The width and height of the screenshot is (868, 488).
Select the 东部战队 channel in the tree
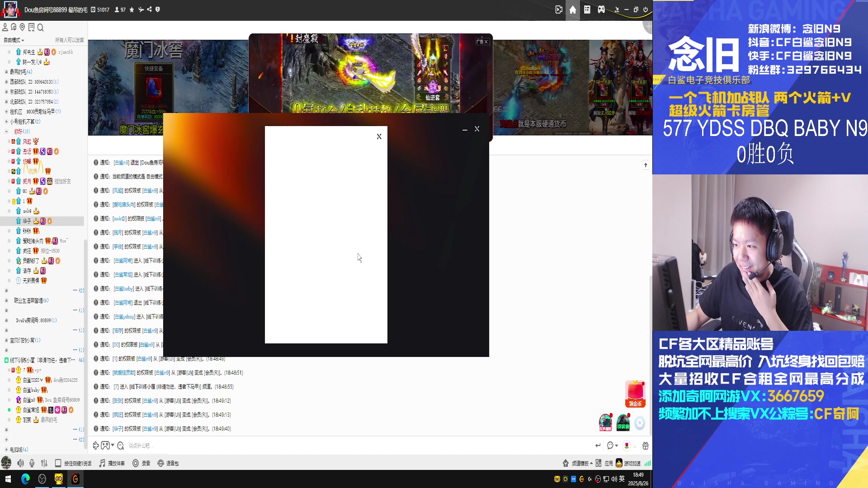pos(34,92)
